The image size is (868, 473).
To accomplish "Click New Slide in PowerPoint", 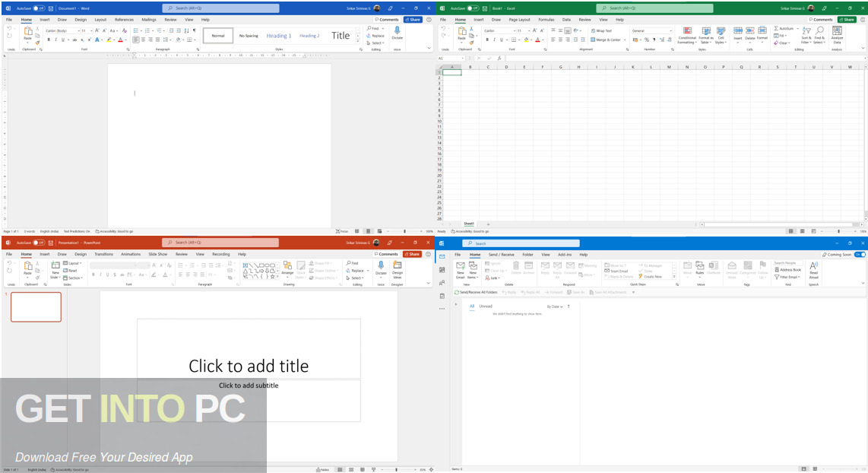I will (x=55, y=270).
